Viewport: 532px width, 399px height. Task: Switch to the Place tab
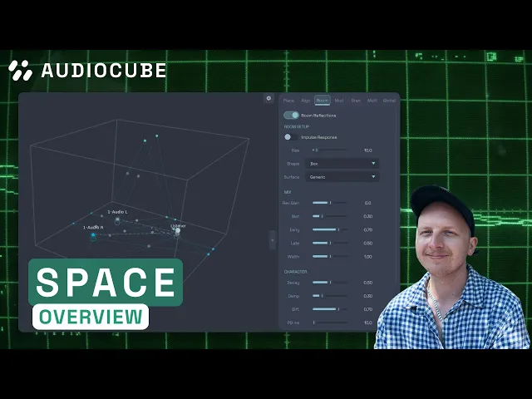pos(288,101)
